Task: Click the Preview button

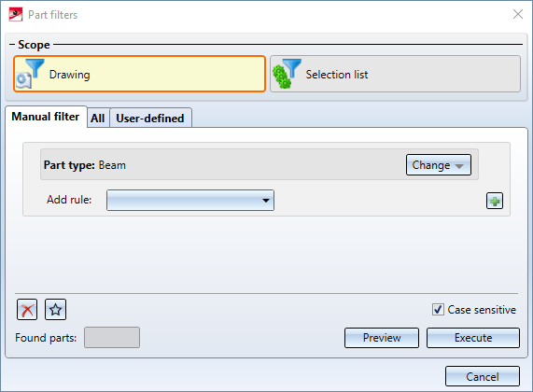Action: tap(382, 338)
